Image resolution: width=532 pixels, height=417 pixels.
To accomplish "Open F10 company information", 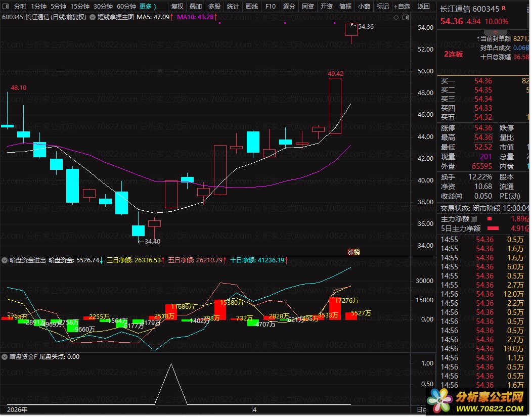I will click(x=271, y=6).
